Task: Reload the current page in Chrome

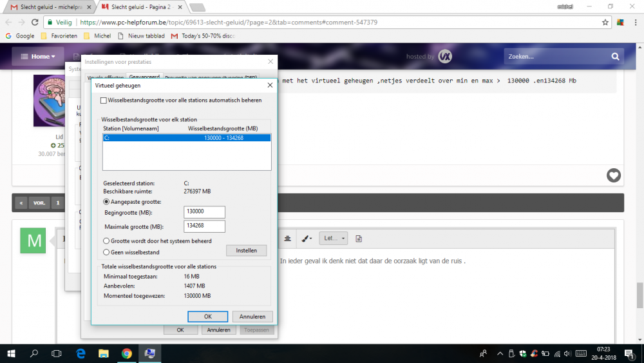Action: [x=35, y=22]
